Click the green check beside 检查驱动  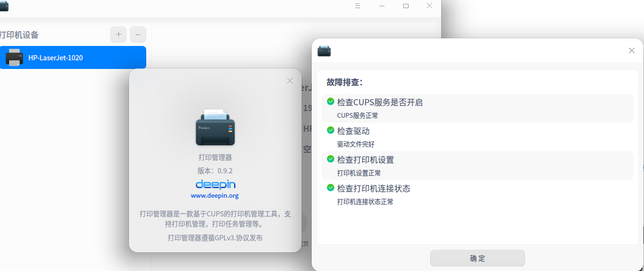[330, 130]
